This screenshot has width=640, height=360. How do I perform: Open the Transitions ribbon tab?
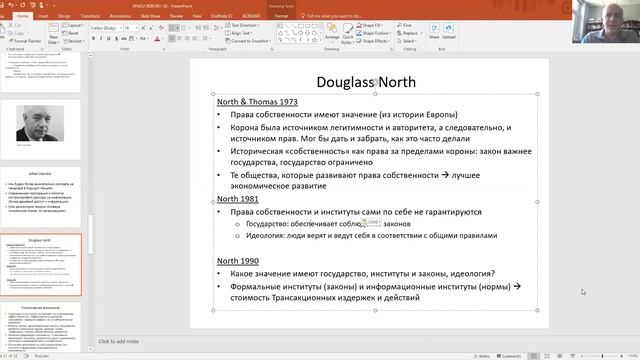pyautogui.click(x=90, y=16)
